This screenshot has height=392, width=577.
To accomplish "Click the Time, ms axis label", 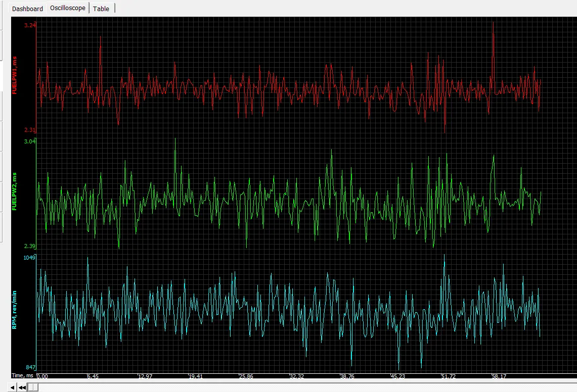I will pos(22,375).
